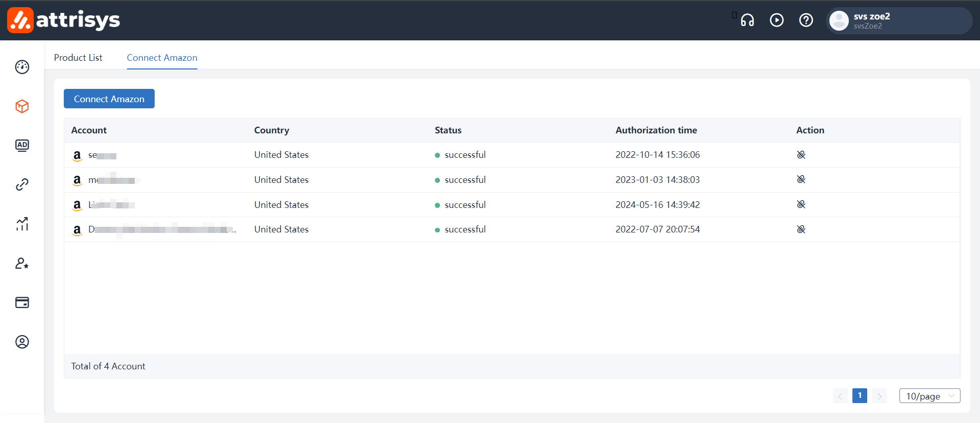Unlink the account authorized 2023-01-03

pyautogui.click(x=801, y=179)
